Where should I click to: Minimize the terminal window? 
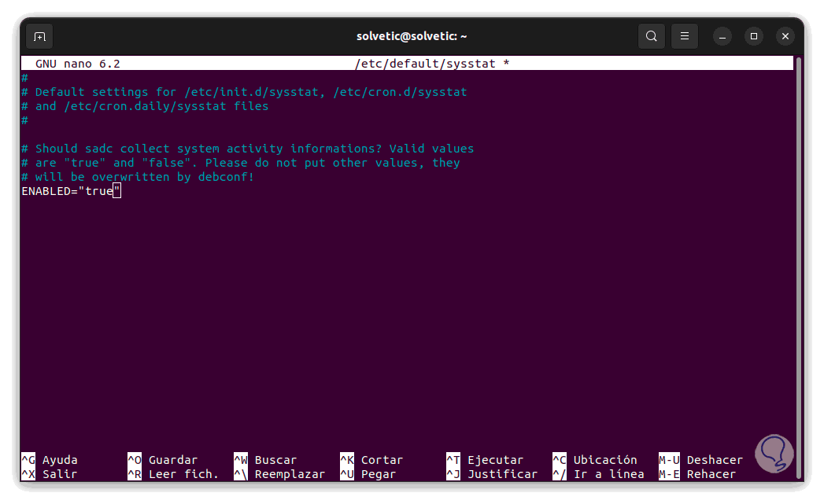point(722,36)
